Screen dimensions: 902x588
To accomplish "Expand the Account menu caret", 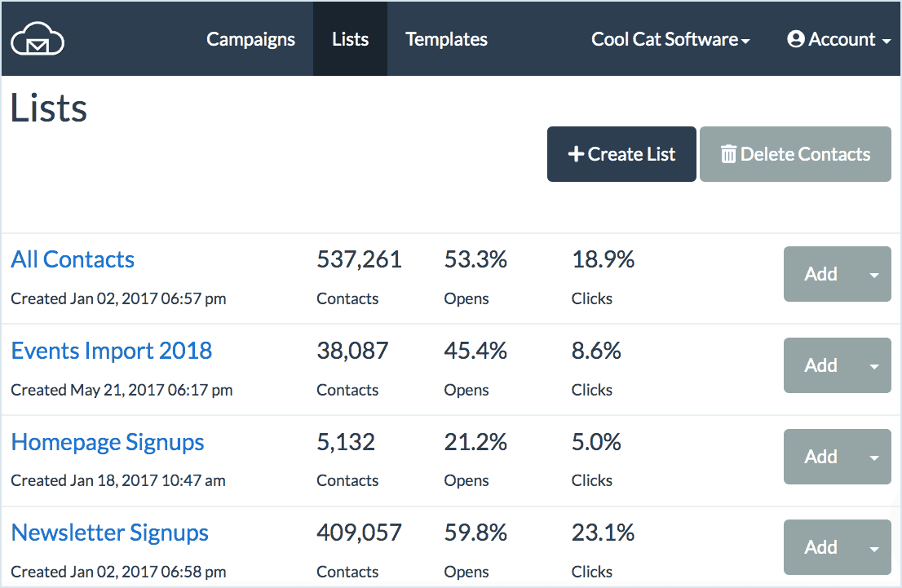I will 887,41.
